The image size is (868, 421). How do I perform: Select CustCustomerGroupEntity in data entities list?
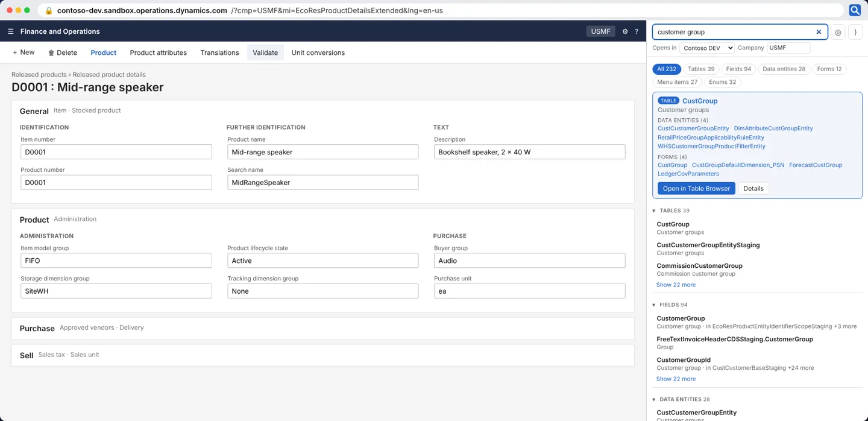click(756, 415)
